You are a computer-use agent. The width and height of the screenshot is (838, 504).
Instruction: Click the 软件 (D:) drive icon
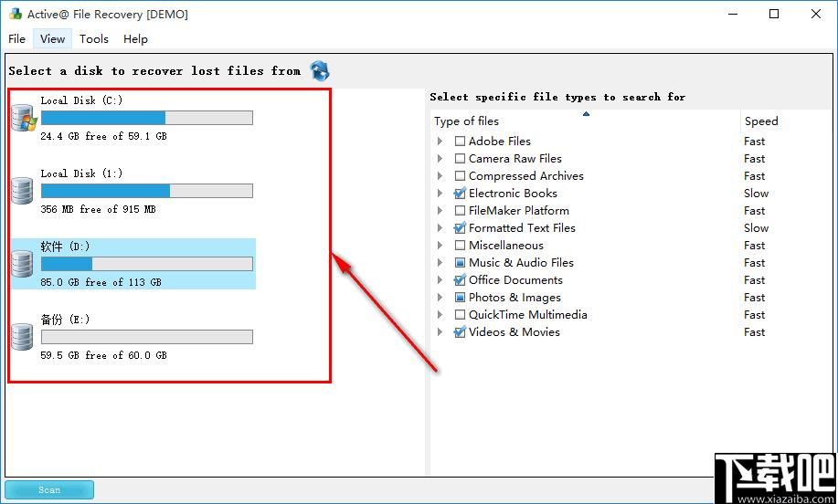(23, 264)
